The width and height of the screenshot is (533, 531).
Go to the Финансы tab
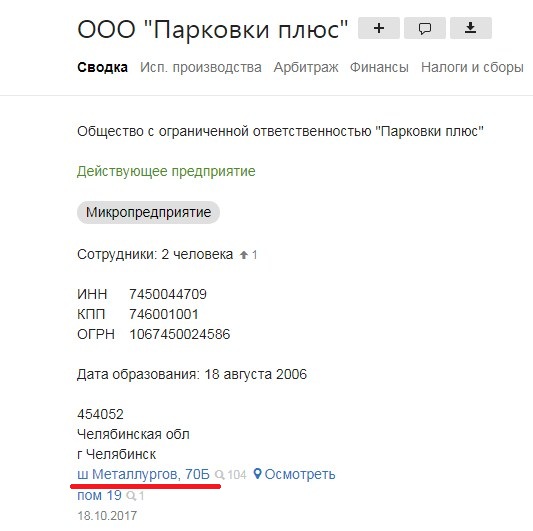[x=379, y=67]
